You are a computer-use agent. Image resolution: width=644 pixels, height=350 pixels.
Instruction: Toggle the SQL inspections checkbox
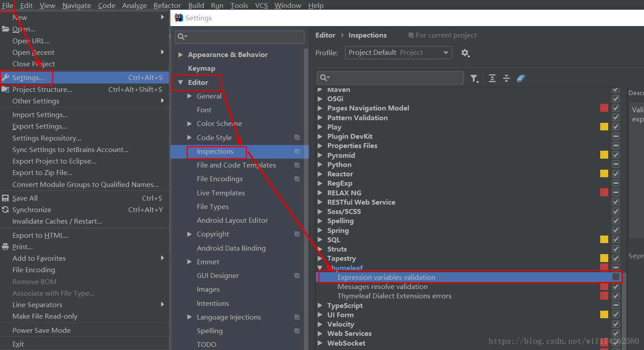click(616, 240)
